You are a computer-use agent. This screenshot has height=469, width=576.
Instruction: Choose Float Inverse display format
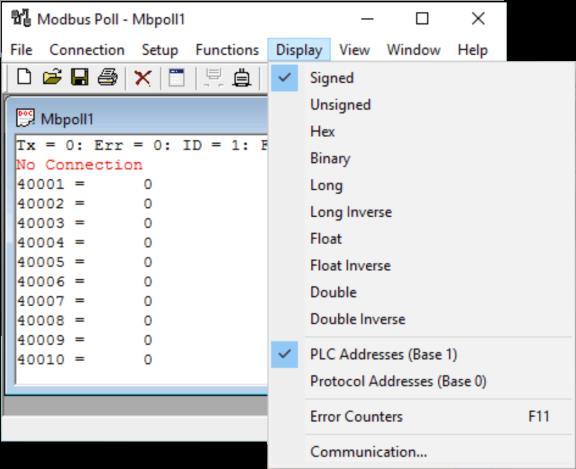[422, 266]
